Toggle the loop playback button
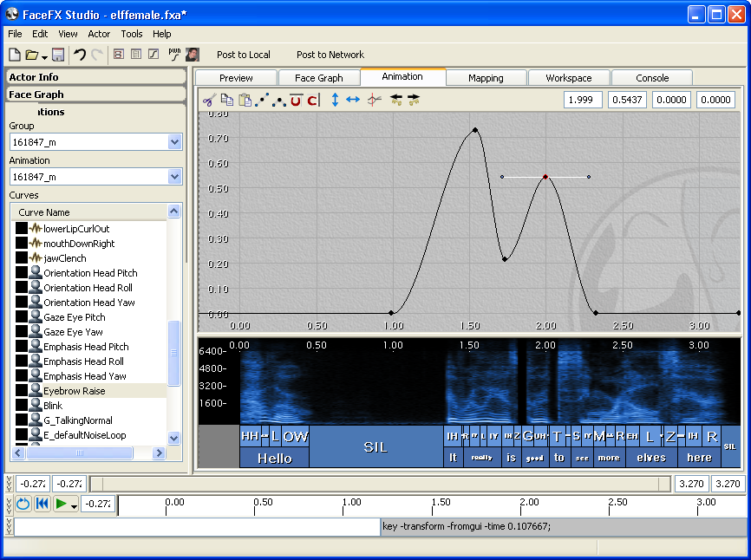 point(23,504)
